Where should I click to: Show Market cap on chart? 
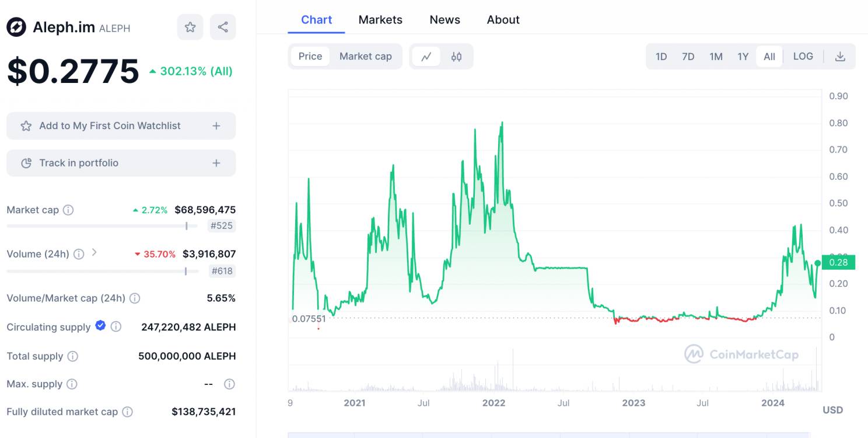(x=366, y=57)
